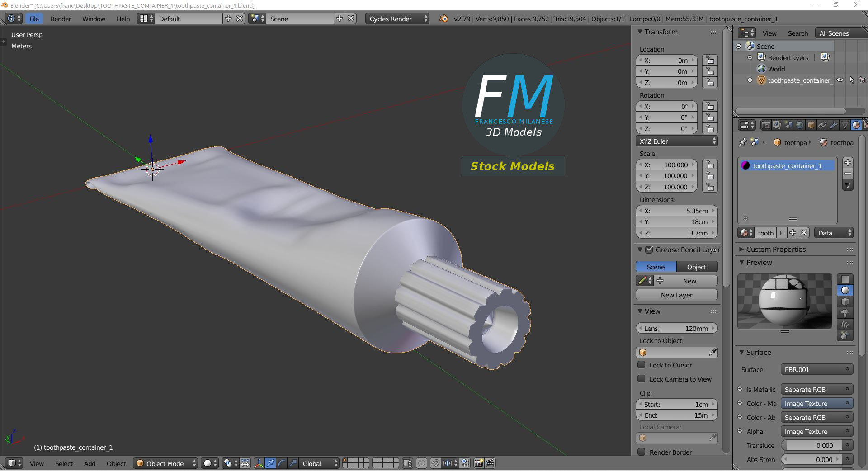Open the mesh Data properties tab triangle icon

click(x=845, y=125)
